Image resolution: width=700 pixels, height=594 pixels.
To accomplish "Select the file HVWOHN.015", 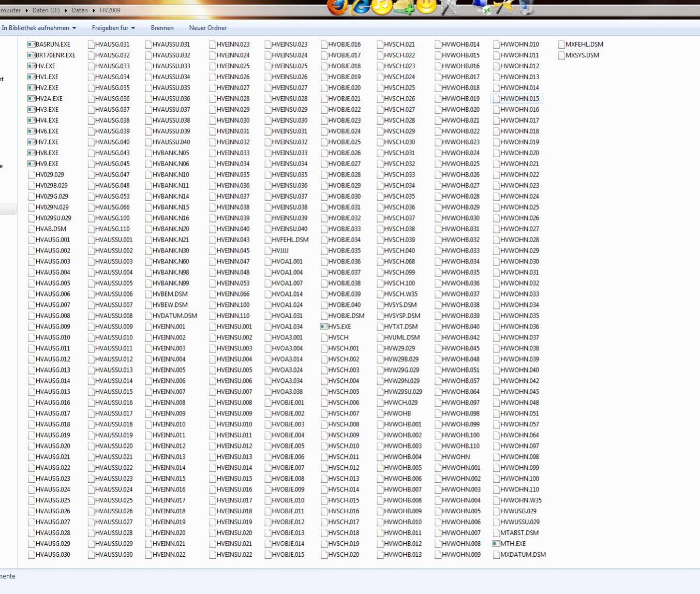I will (516, 99).
